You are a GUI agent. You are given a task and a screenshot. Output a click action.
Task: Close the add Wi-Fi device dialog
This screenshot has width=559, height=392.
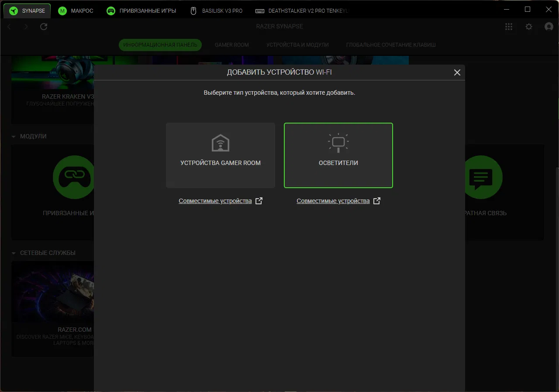point(457,72)
